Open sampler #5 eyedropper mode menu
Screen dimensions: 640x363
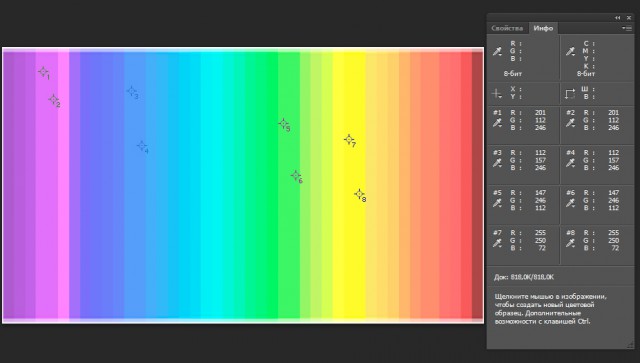pyautogui.click(x=497, y=203)
